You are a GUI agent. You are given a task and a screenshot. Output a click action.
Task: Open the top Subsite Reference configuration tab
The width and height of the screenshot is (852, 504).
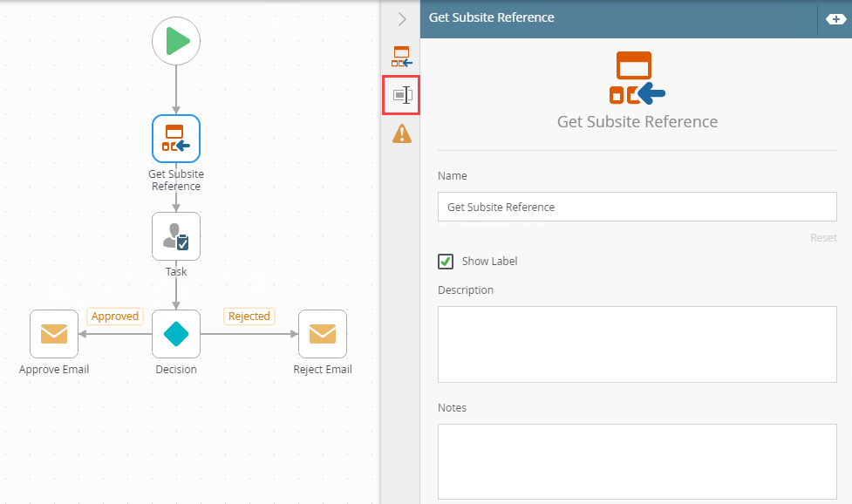click(401, 57)
